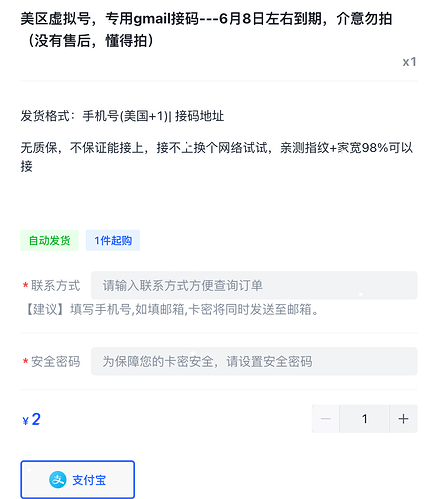Click the 安全密码 field label
This screenshot has height=499, width=445.
tap(55, 362)
